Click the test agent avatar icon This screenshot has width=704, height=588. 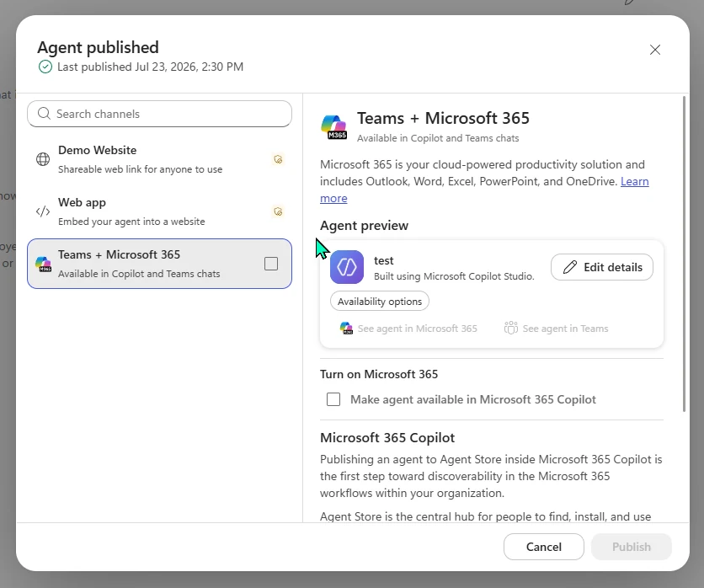point(347,267)
